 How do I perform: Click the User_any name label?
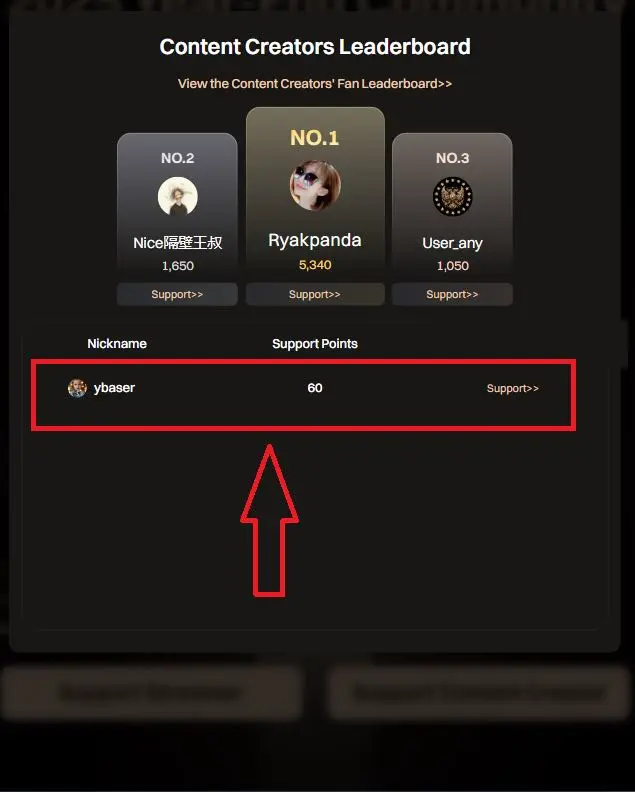tap(452, 243)
